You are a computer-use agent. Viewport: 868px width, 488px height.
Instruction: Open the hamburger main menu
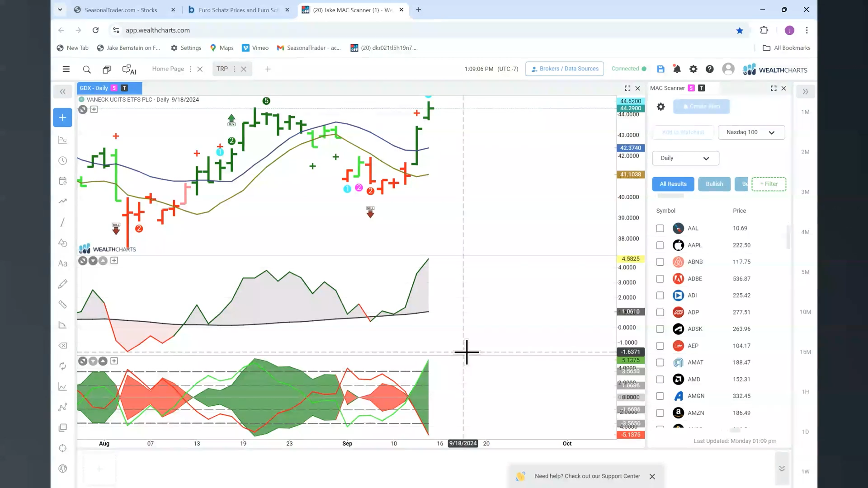66,69
